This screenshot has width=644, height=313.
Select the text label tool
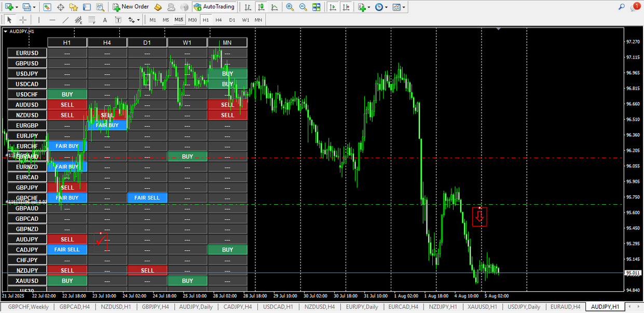[x=105, y=20]
